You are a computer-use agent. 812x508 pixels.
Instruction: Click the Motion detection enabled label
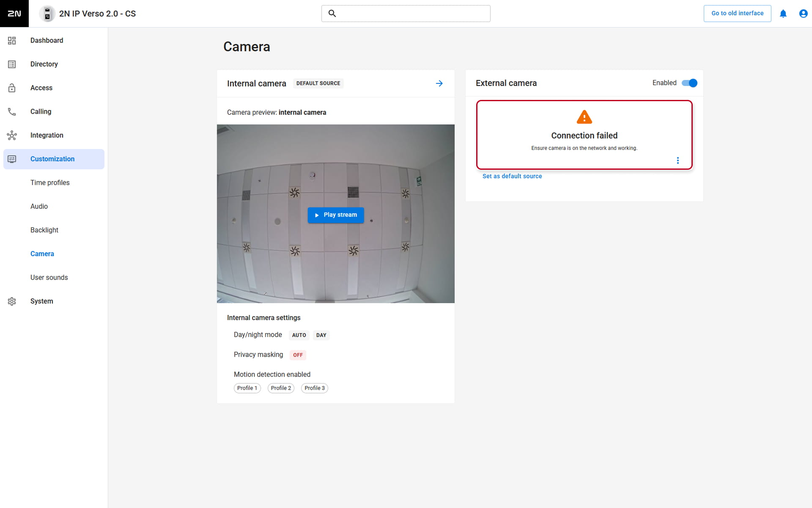tap(272, 375)
